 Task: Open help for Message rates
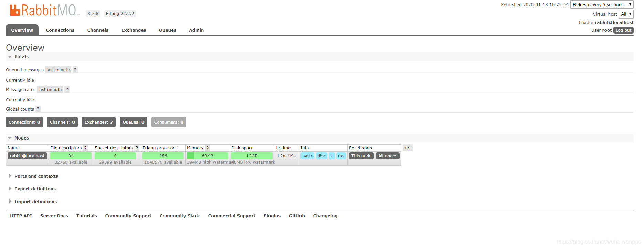(67, 89)
